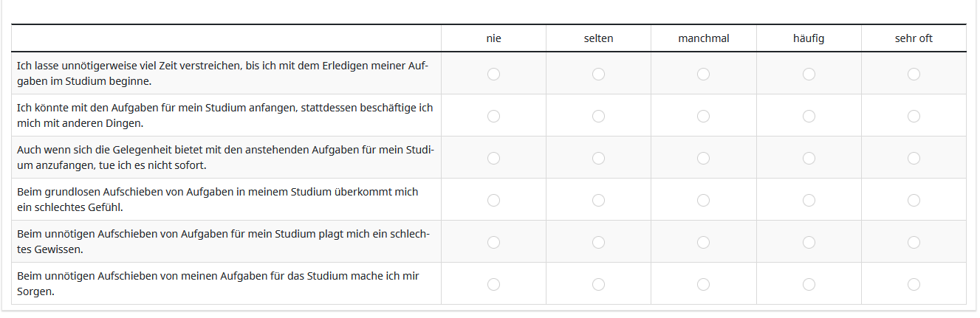
Task: Mark 'manchmal' for 'Beim grundlosen Aufschieben' statement
Action: [703, 200]
